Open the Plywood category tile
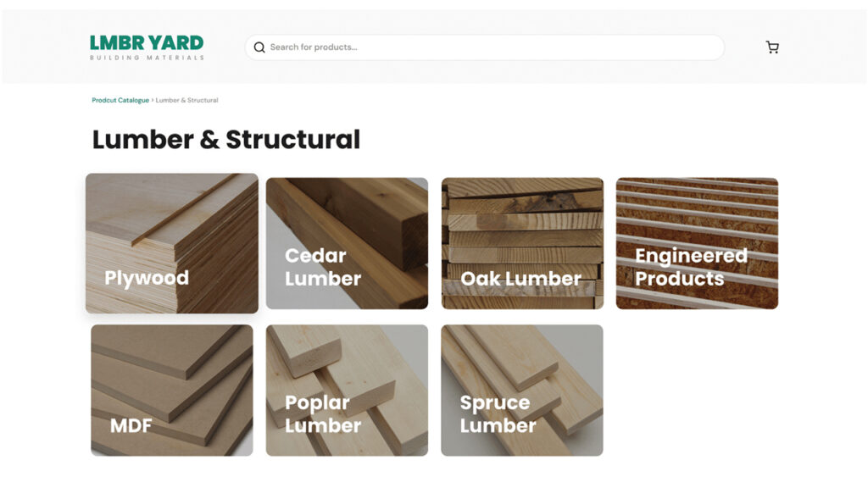Screen dimensions: 868x488 coord(171,243)
